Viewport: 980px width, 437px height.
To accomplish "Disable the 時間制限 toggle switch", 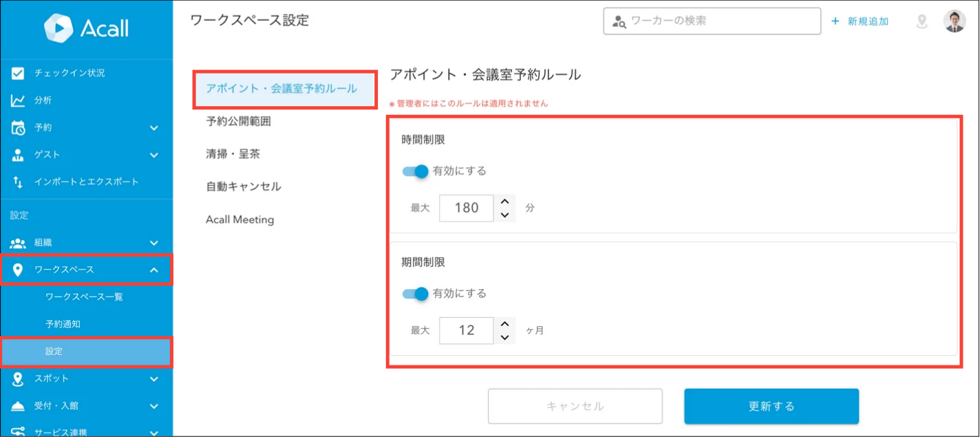I will (416, 171).
